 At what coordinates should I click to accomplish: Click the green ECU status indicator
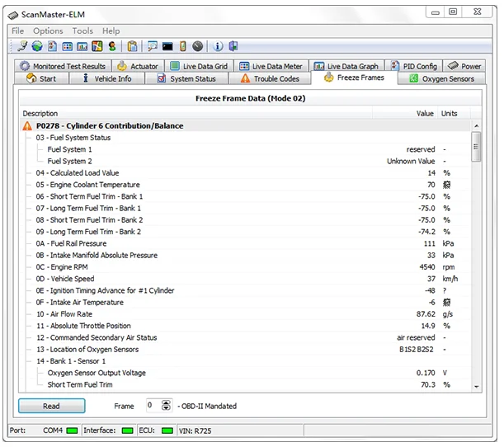coord(167,431)
